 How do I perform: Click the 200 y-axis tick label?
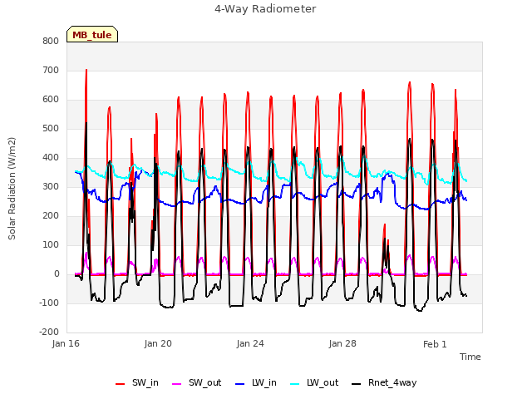[51, 216]
